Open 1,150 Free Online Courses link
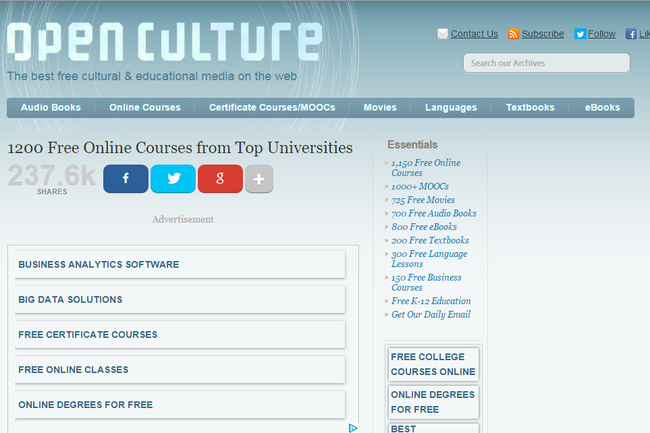This screenshot has height=433, width=650. [426, 168]
